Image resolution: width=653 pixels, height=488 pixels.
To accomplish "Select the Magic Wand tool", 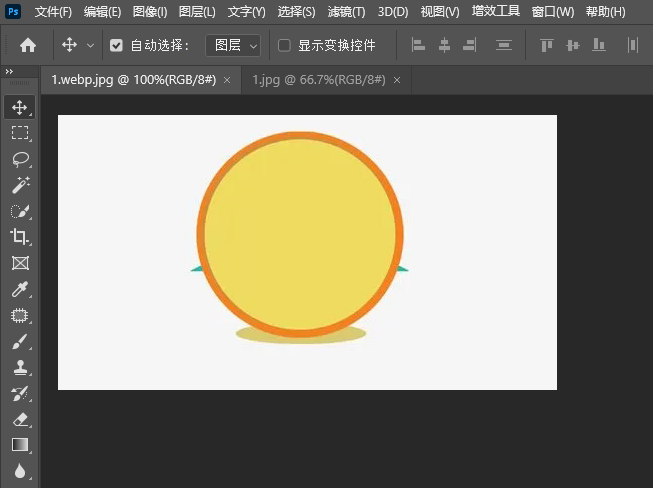I will point(20,185).
